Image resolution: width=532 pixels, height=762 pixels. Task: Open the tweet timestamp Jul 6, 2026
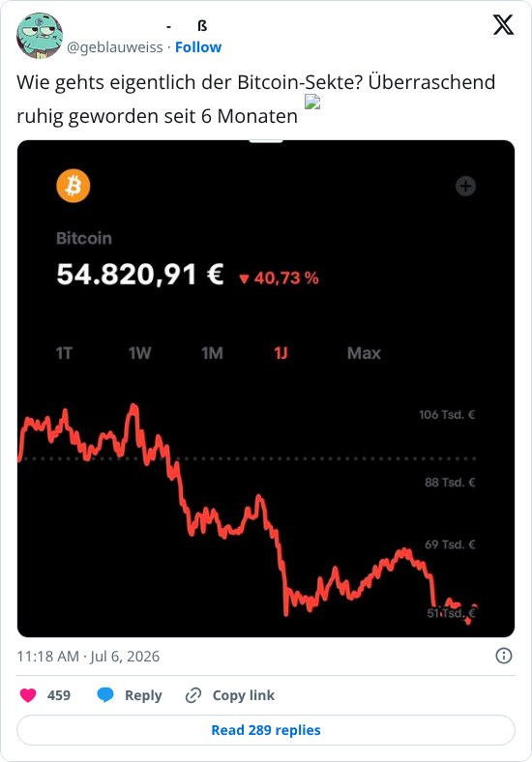click(88, 656)
